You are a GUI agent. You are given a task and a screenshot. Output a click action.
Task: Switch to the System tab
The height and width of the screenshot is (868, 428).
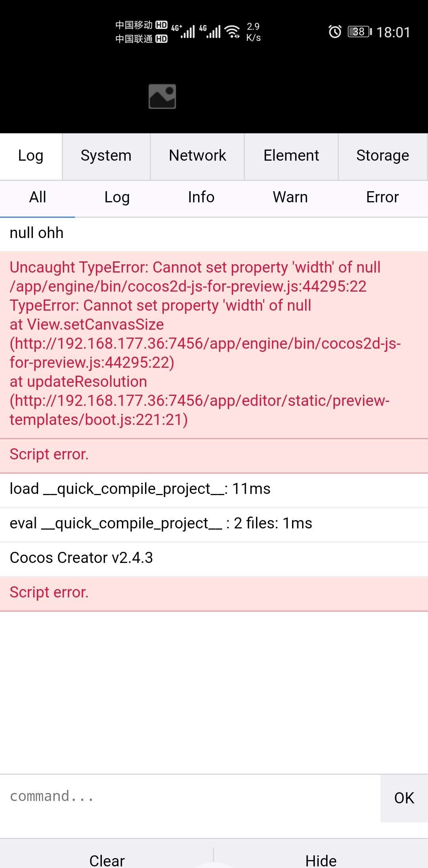coord(106,156)
